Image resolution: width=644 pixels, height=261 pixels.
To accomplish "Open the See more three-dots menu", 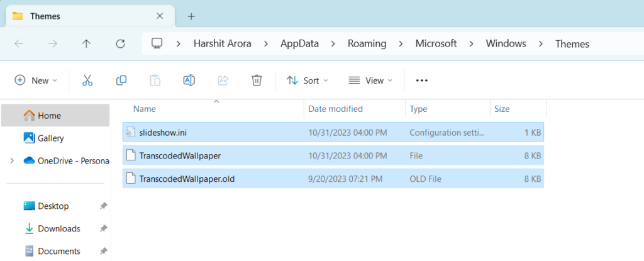I will pyautogui.click(x=422, y=80).
